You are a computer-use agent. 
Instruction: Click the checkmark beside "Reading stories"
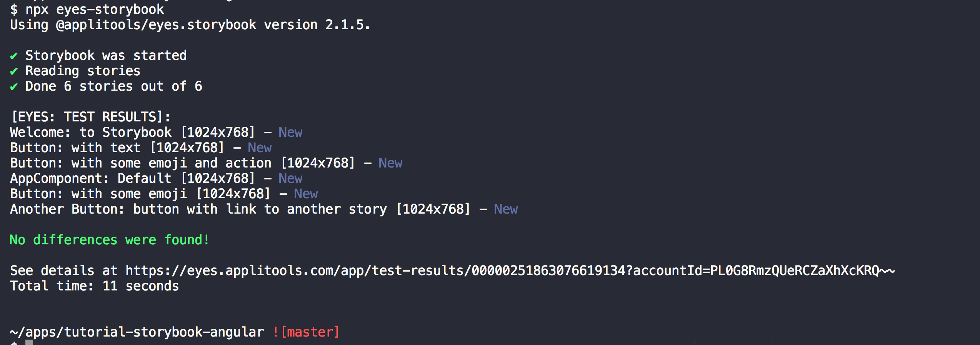click(x=14, y=71)
